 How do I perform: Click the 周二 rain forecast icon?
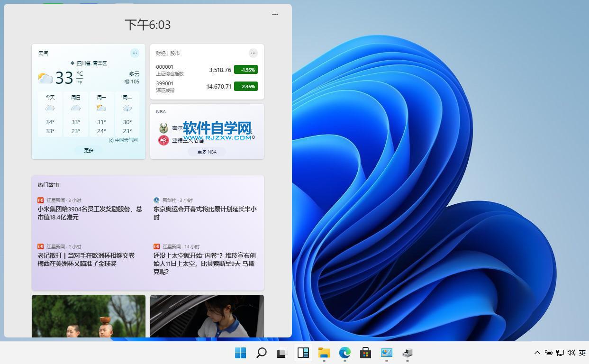127,108
